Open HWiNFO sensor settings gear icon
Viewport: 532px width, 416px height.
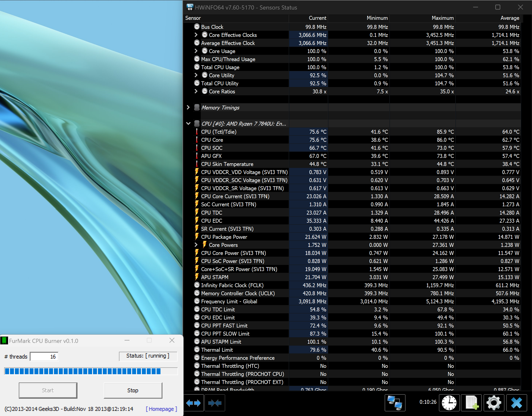click(494, 403)
